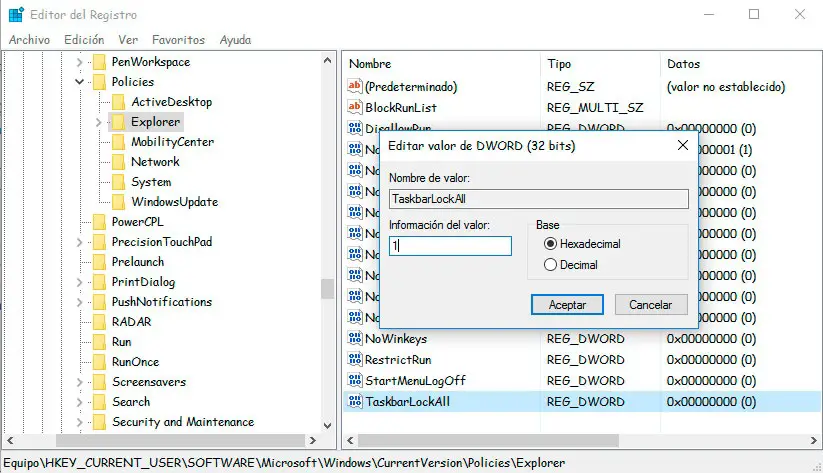Click tree pane scroll-down arrow
Screen dimensions: 823x473
point(328,426)
